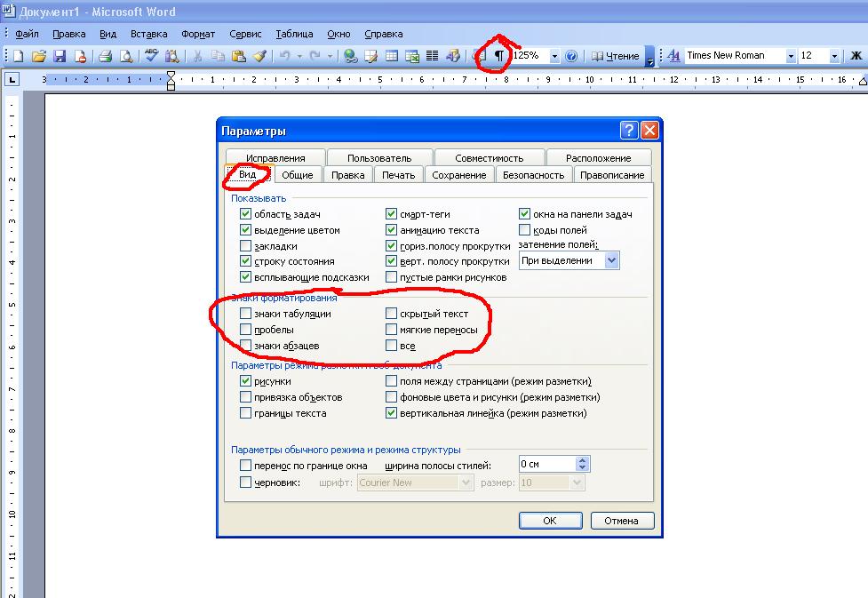Create a new blank document from toolbar
Image resolution: width=868 pixels, height=598 pixels.
click(19, 56)
